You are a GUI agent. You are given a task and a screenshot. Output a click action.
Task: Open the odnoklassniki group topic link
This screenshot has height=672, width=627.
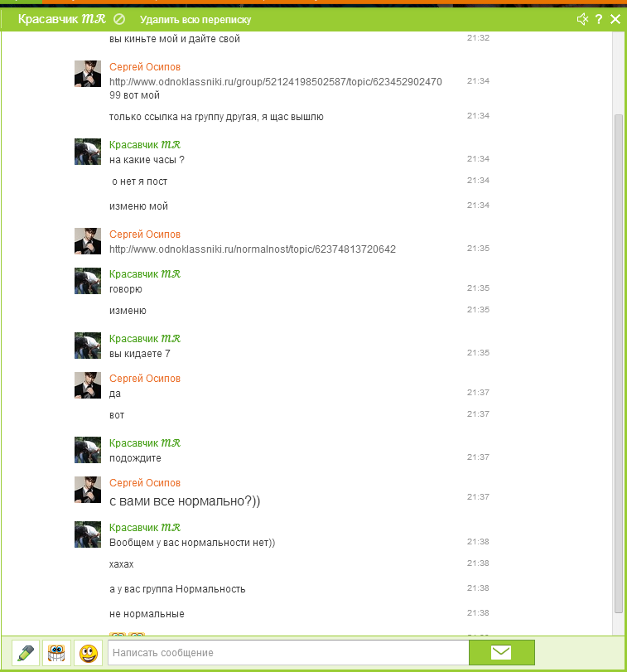pos(275,88)
